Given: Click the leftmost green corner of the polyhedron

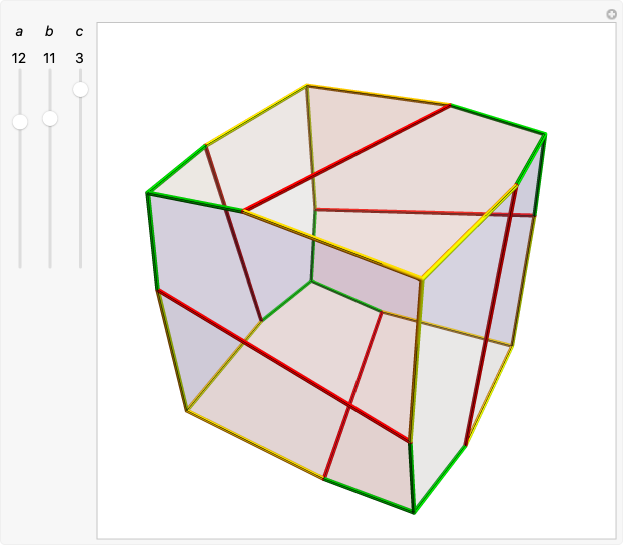Looking at the screenshot, I should [x=147, y=193].
